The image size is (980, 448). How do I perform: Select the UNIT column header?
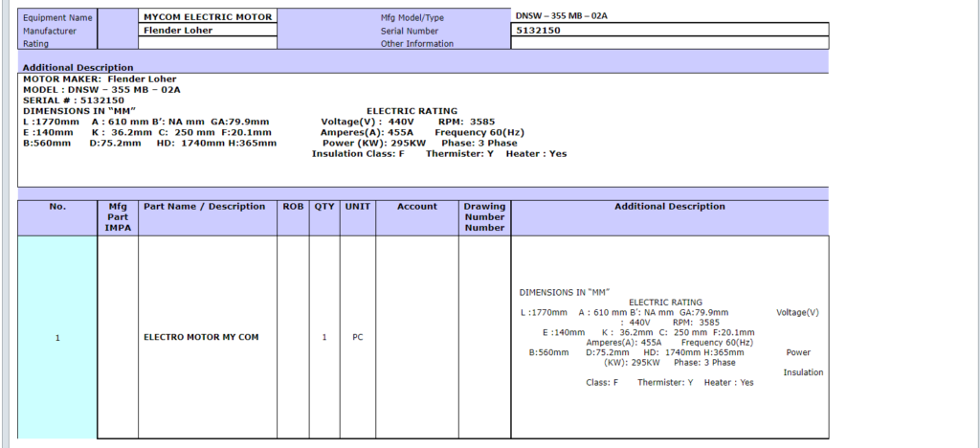point(357,207)
